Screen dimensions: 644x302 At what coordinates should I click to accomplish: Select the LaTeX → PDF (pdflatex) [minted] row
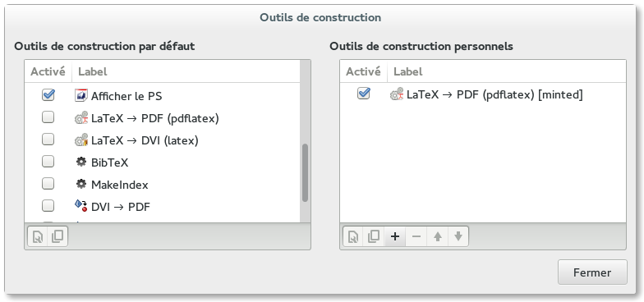pyautogui.click(x=483, y=94)
